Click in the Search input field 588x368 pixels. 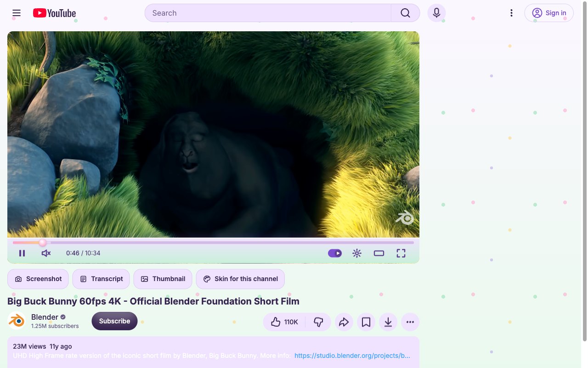[268, 13]
